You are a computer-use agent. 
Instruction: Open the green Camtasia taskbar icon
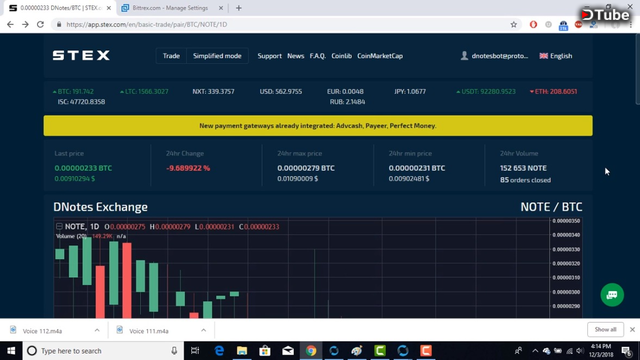coord(380,351)
